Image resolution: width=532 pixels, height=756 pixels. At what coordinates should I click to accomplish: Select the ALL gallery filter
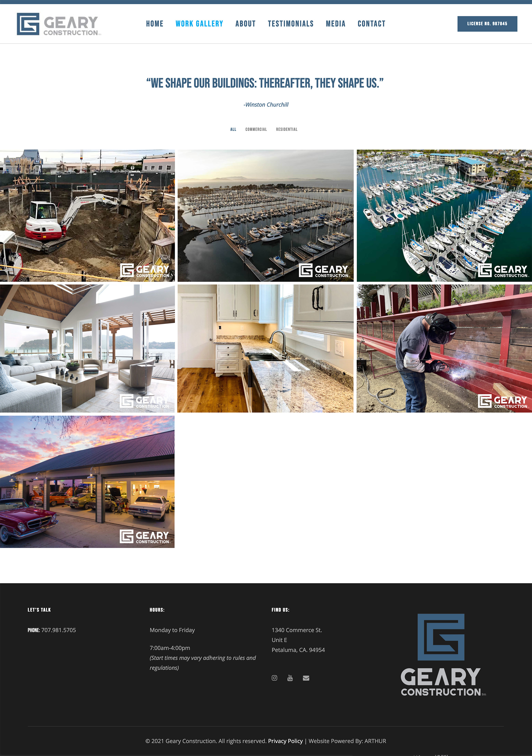[x=233, y=129]
